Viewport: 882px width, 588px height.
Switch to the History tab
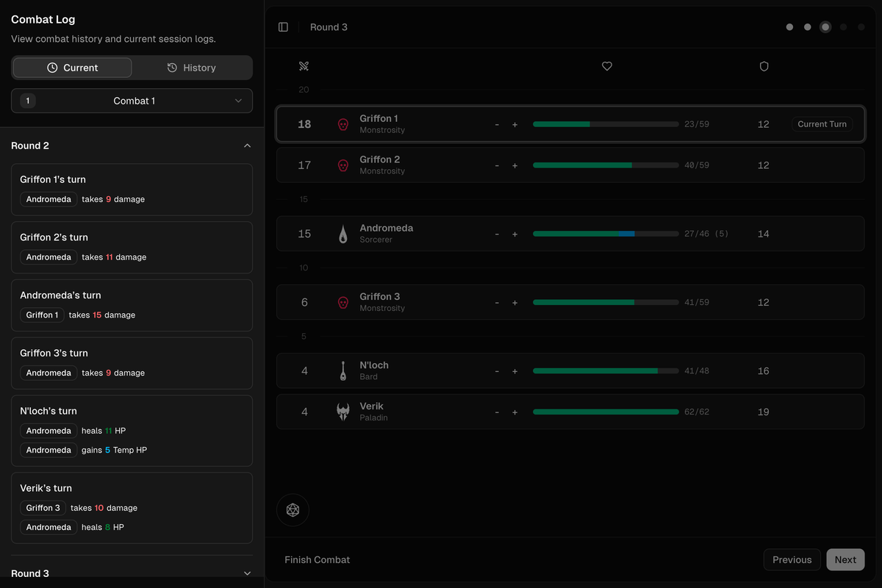pyautogui.click(x=192, y=68)
